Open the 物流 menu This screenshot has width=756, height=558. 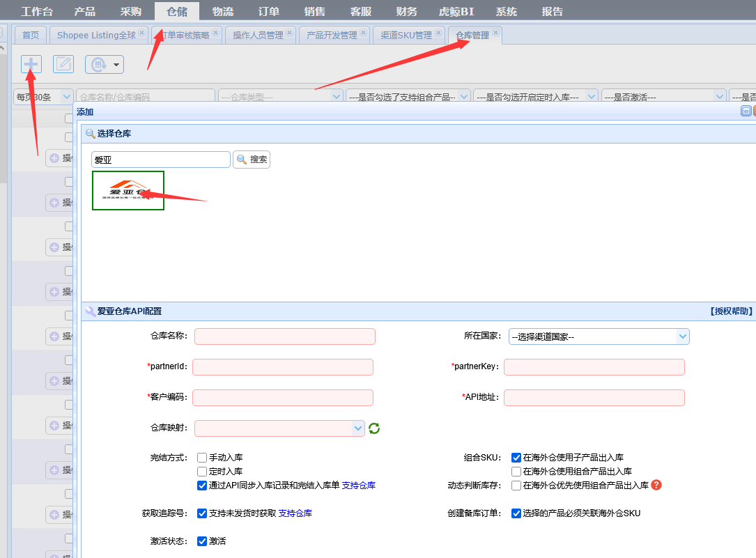(223, 11)
